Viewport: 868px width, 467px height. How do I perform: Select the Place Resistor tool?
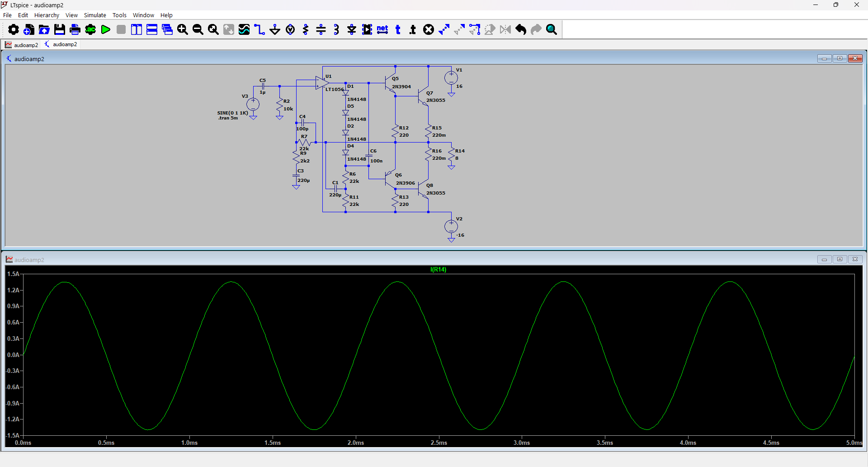point(306,29)
